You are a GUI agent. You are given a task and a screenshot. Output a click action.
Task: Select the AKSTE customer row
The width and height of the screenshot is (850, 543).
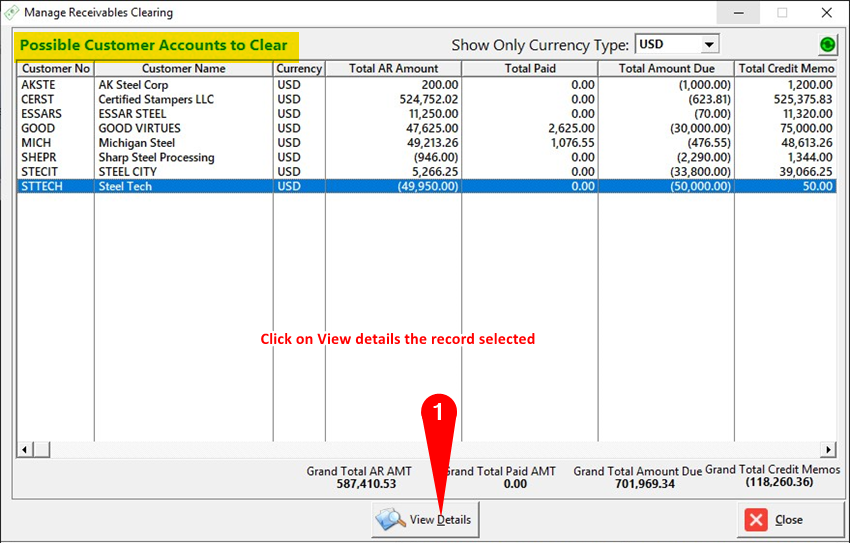click(x=427, y=85)
